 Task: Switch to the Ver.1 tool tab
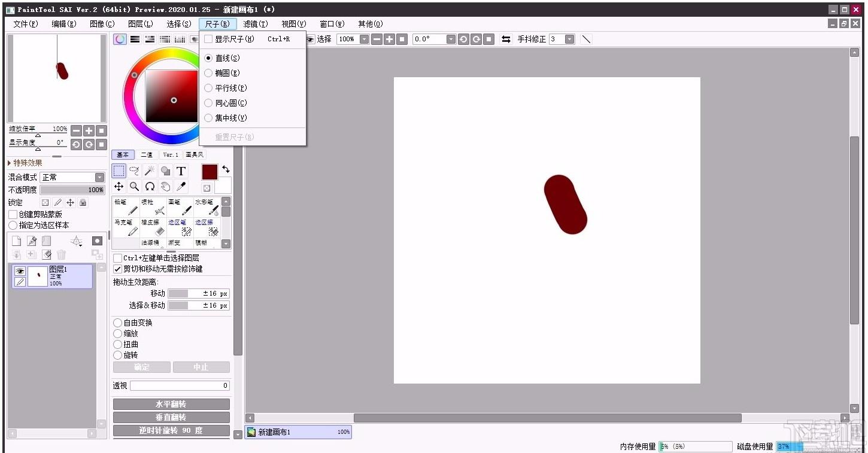[x=171, y=154]
